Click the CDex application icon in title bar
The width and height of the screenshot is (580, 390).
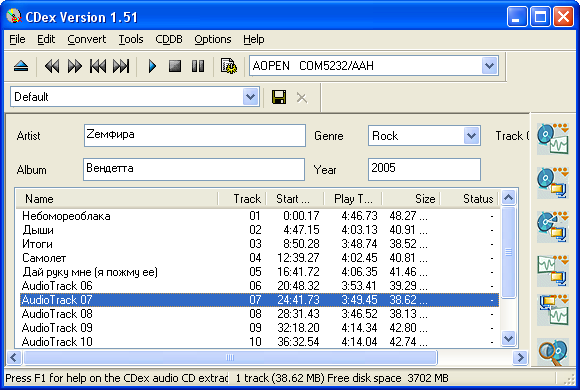(x=14, y=16)
